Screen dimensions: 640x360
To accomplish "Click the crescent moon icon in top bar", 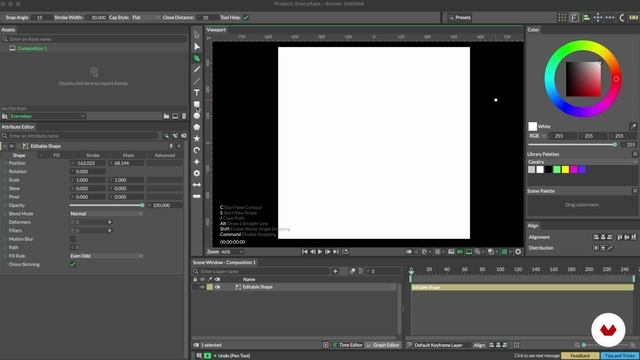I will pos(622,18).
